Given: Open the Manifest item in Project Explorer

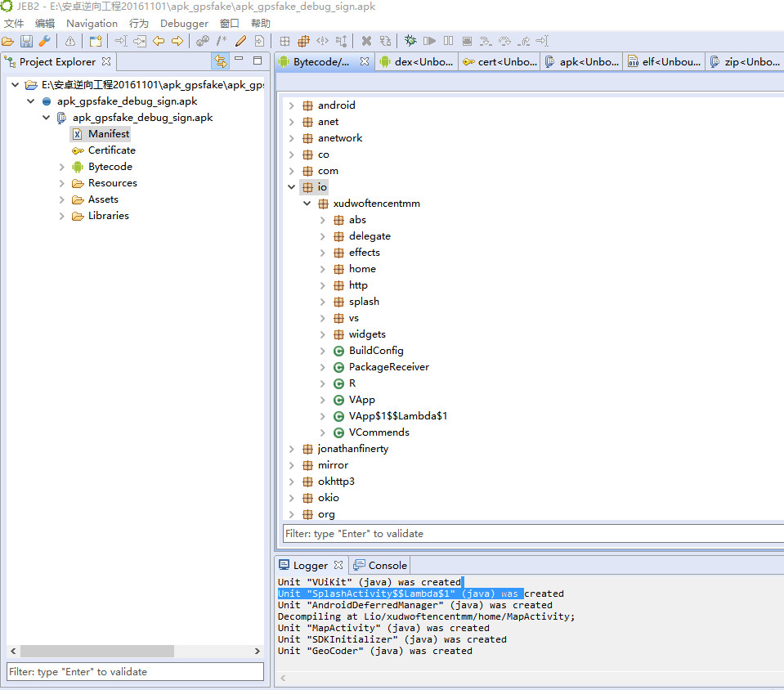Looking at the screenshot, I should click(x=108, y=134).
